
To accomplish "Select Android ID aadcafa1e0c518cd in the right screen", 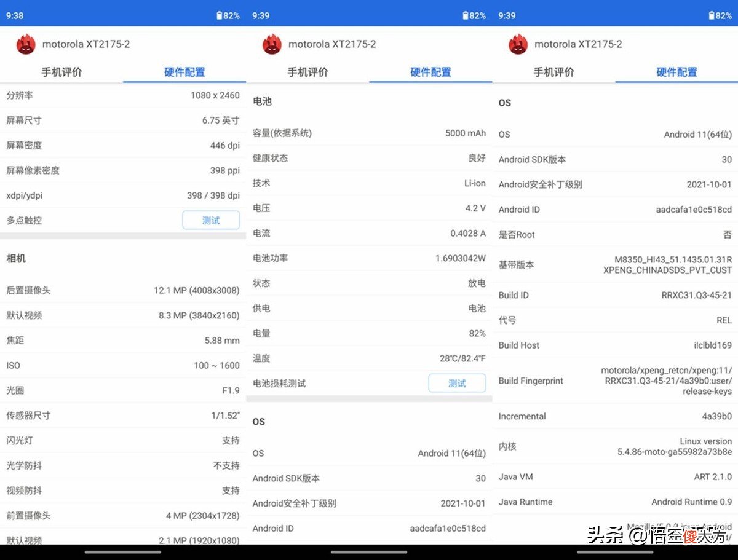I will tap(694, 210).
